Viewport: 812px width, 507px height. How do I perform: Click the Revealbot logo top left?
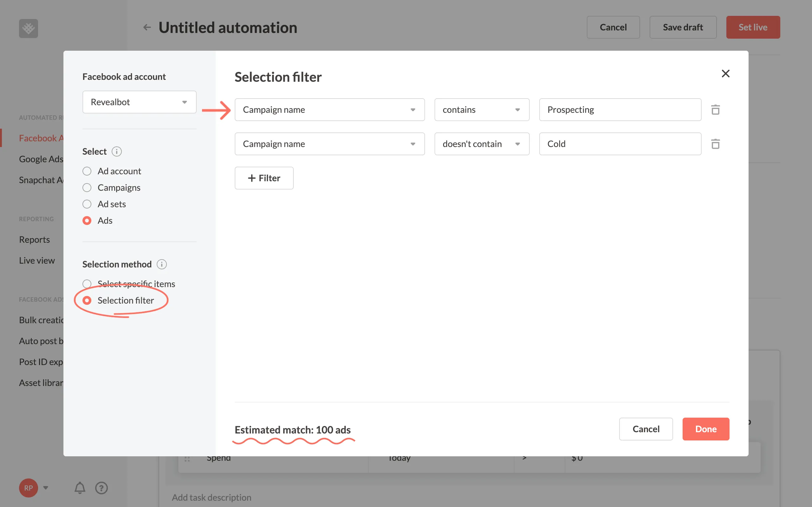(x=28, y=28)
